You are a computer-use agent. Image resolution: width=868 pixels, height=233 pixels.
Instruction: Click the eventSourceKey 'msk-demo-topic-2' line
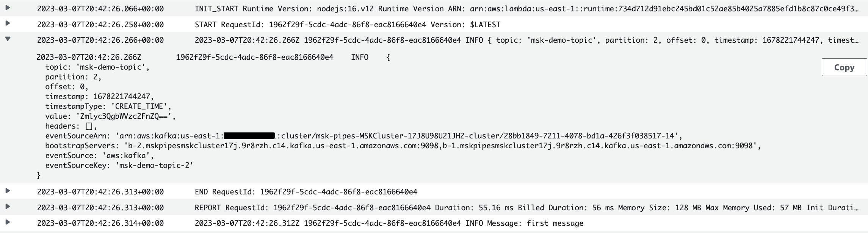tap(119, 165)
